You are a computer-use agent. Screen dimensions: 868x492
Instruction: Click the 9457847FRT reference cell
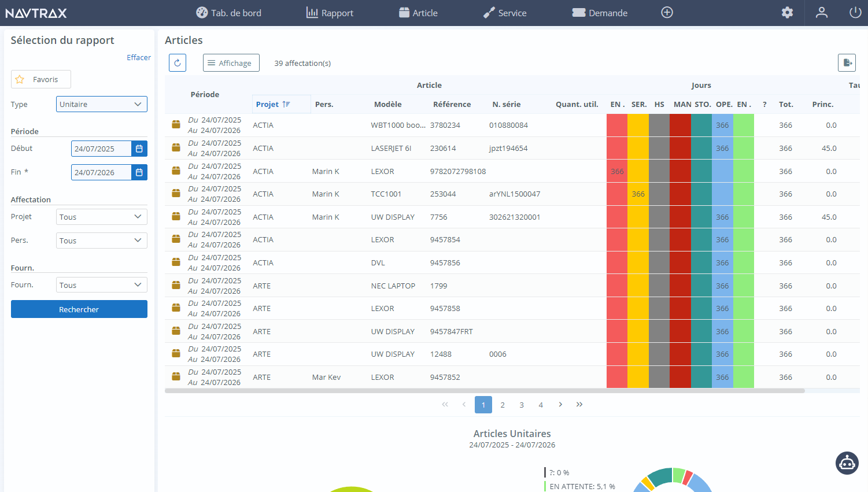pos(452,331)
